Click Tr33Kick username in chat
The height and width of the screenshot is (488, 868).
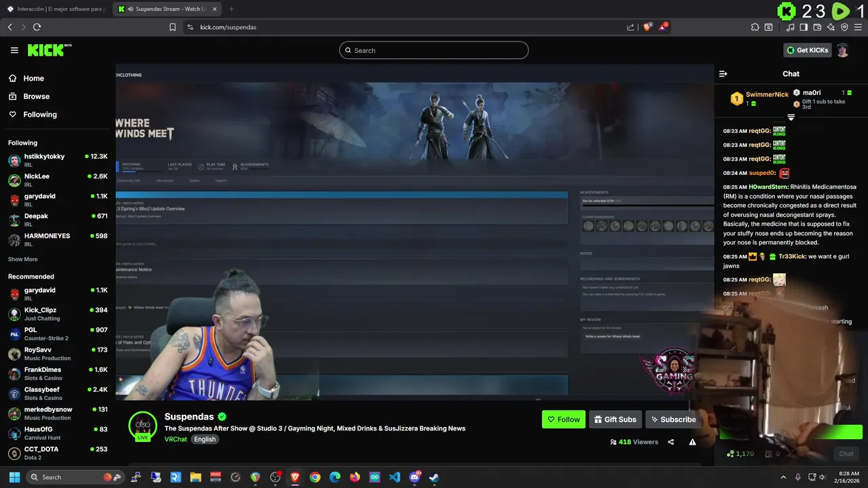(792, 257)
